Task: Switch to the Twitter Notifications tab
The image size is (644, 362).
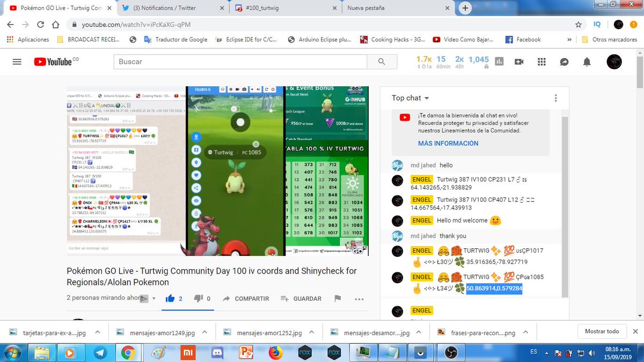Action: pos(172,8)
